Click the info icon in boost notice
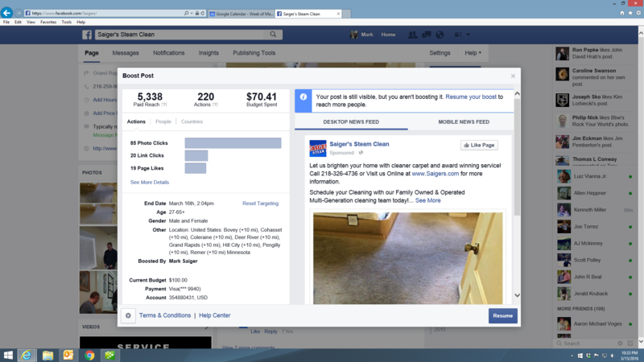The height and width of the screenshot is (362, 644). click(x=303, y=97)
